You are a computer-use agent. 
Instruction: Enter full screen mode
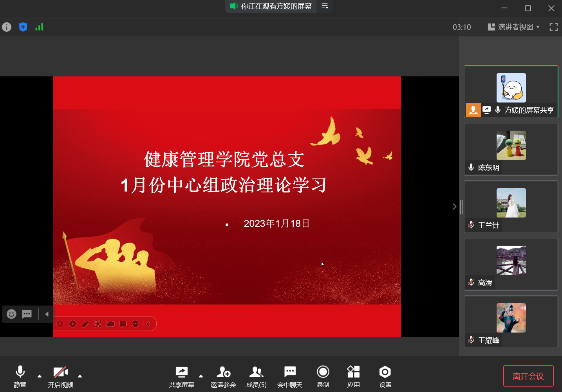click(553, 27)
